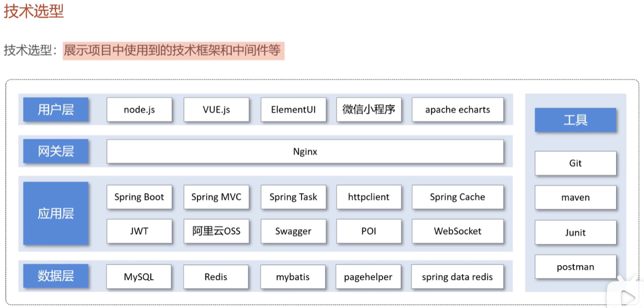Click the Swagger box
This screenshot has width=644, height=308.
(x=294, y=231)
